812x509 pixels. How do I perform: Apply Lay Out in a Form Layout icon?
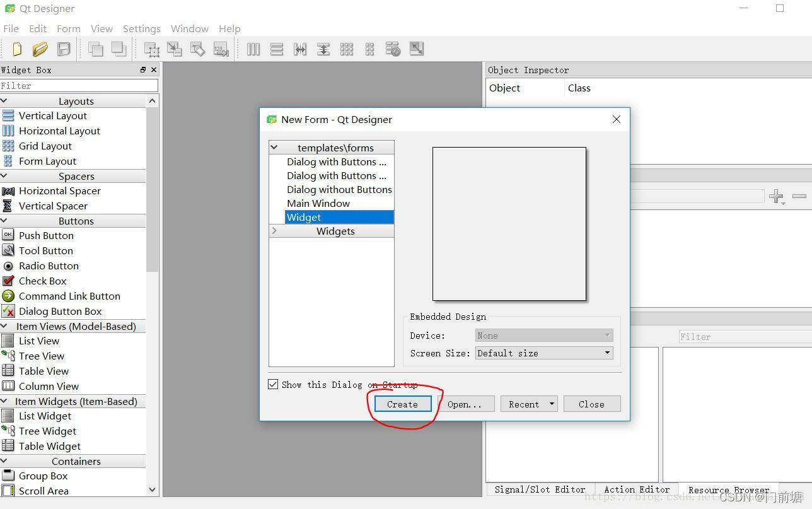(x=369, y=49)
